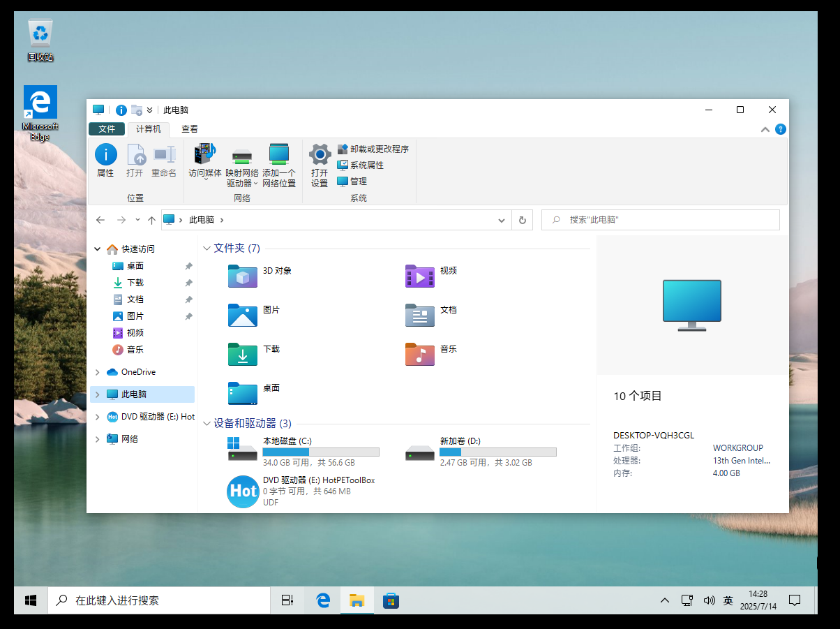The width and height of the screenshot is (840, 629).
Task: Collapse the Quick access (快速访问) tree node
Action: tap(97, 249)
